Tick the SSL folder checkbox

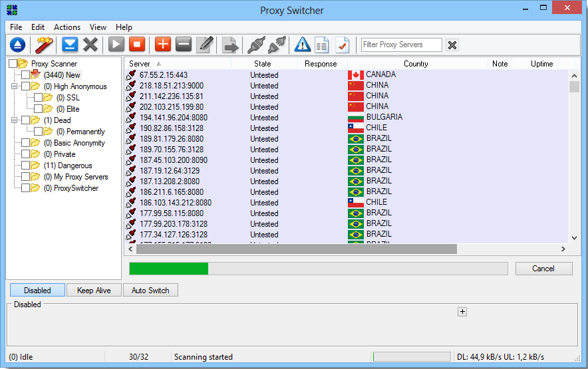[39, 98]
